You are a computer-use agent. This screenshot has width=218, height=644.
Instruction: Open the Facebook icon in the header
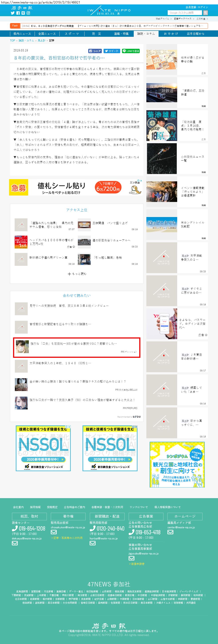18,13
